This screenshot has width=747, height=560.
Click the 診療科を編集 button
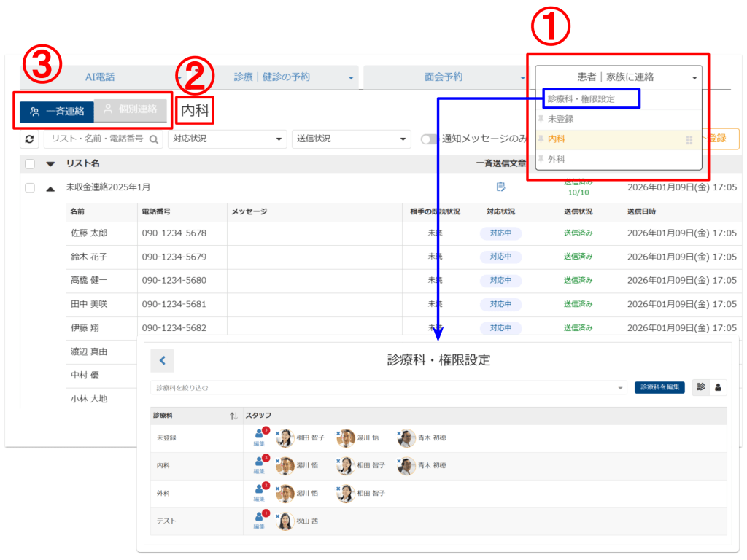[x=659, y=387]
